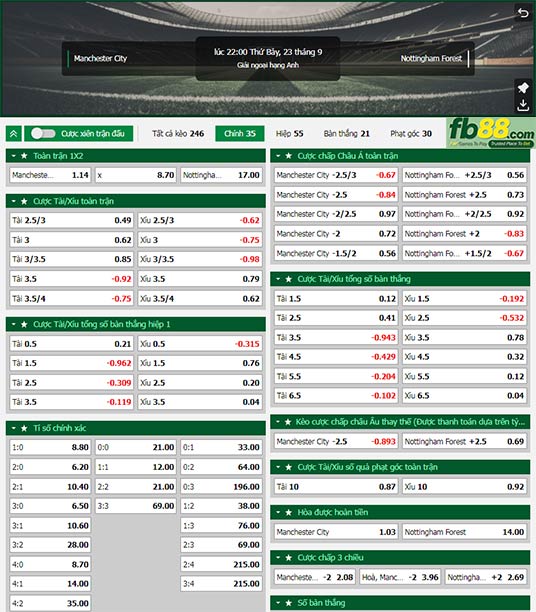Star the Cược chấp 3 chiều market
The image size is (536, 612).
(x=288, y=558)
